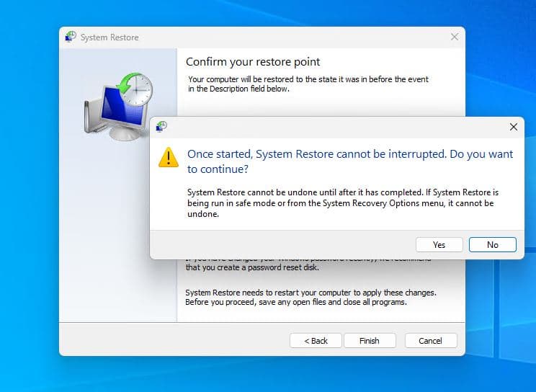Click the yellow warning triangle icon
This screenshot has width=536, height=392.
click(x=168, y=157)
